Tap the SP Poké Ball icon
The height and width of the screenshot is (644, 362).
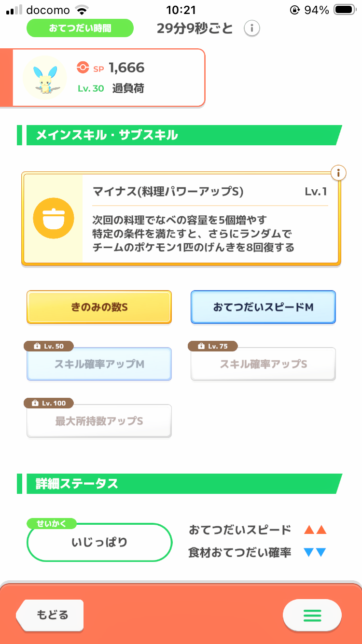click(x=83, y=68)
